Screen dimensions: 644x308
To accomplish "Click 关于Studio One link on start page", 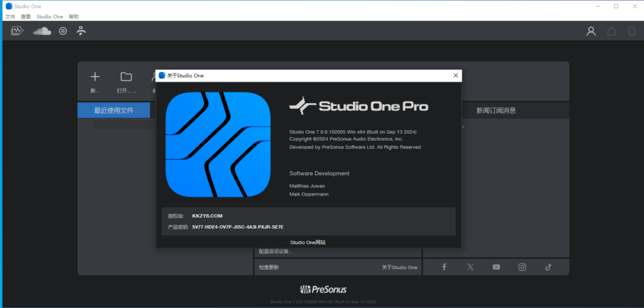I will tap(399, 267).
